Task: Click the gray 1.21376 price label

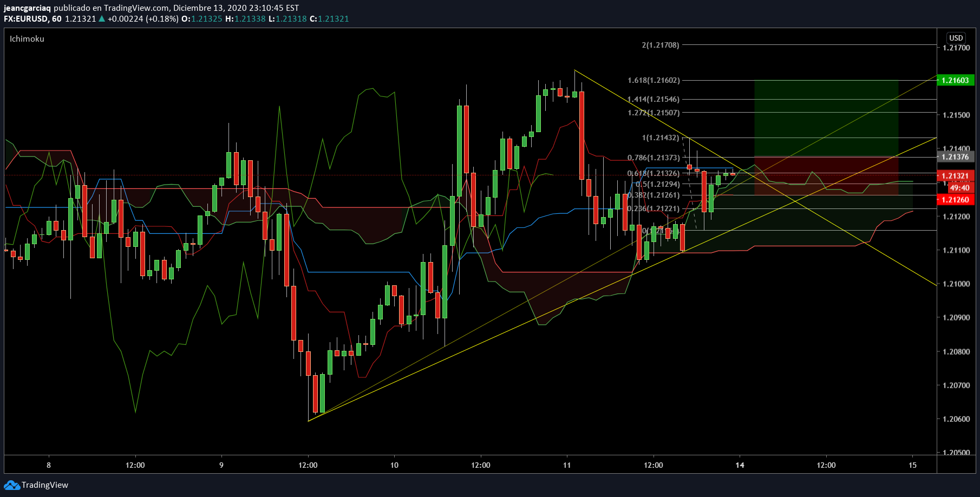Action: 956,157
